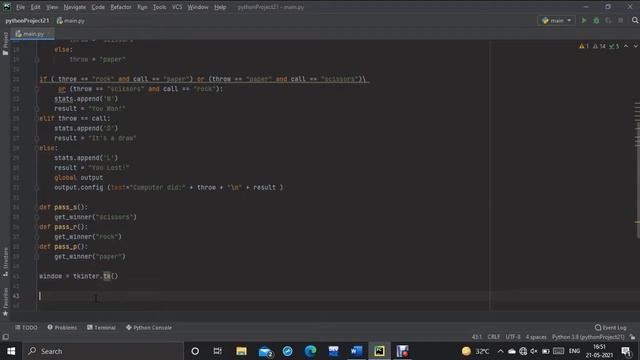The image size is (640, 360).
Task: Open the TODO tool window
Action: [x=26, y=327]
